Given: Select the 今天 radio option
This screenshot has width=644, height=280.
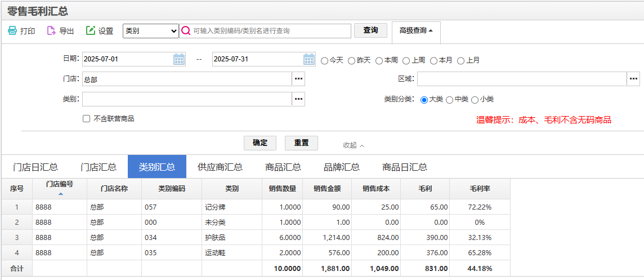Looking at the screenshot, I should (324, 61).
